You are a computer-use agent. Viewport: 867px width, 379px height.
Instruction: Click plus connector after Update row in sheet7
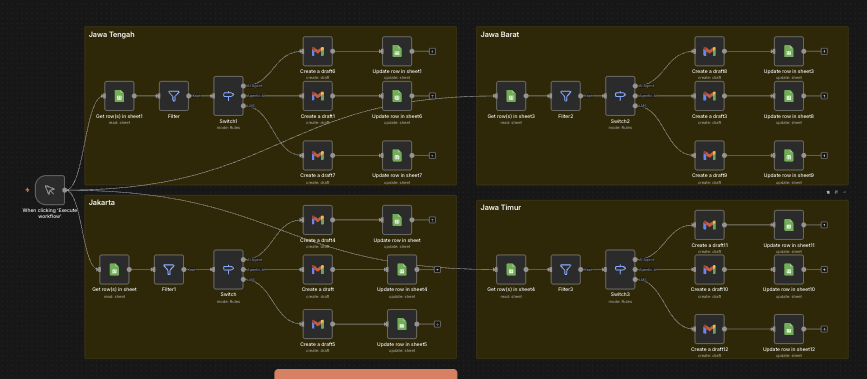[432, 155]
